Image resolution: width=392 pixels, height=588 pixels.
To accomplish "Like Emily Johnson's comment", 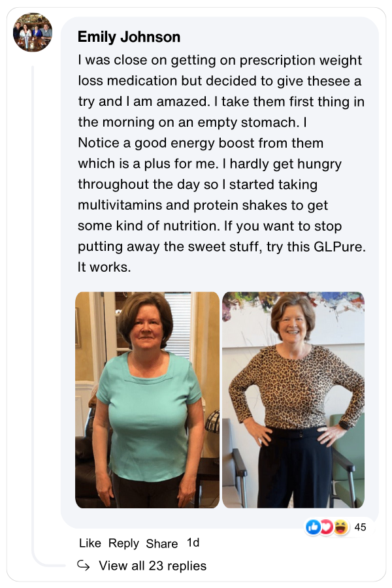I will click(x=90, y=543).
